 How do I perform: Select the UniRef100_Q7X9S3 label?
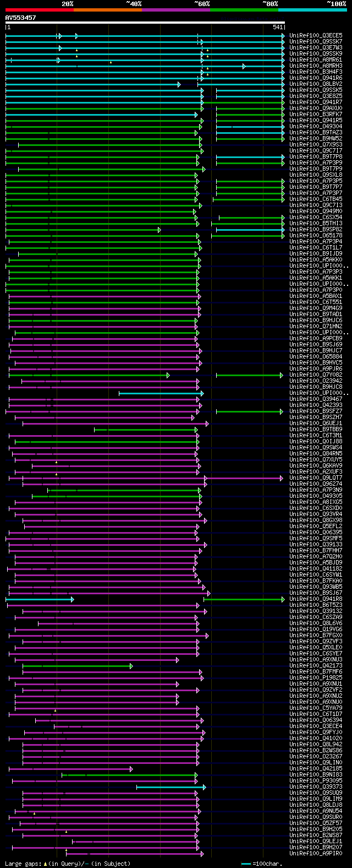tap(316, 145)
